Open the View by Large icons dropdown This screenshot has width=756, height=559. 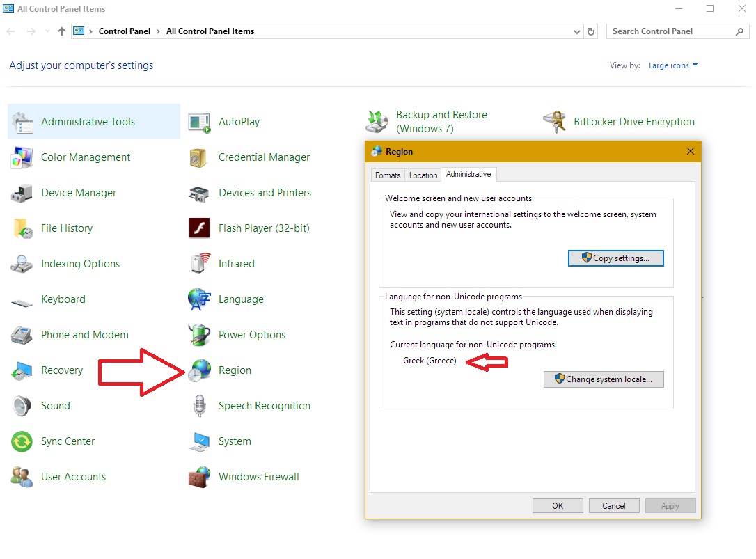(673, 65)
